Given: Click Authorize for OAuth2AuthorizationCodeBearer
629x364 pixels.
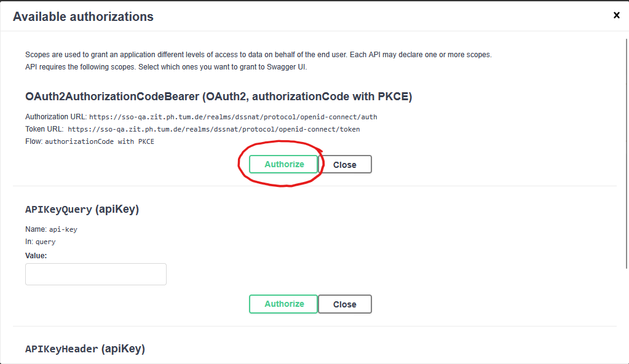Looking at the screenshot, I should click(284, 164).
